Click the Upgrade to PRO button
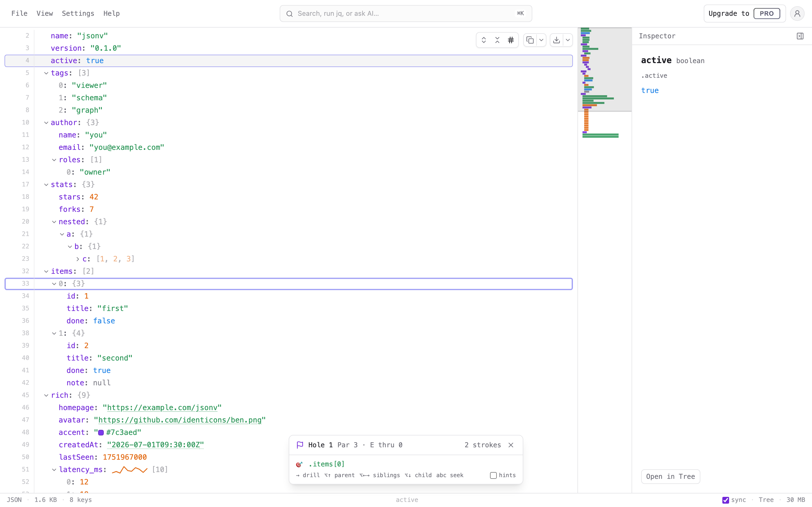This screenshot has height=507, width=812. pos(745,14)
